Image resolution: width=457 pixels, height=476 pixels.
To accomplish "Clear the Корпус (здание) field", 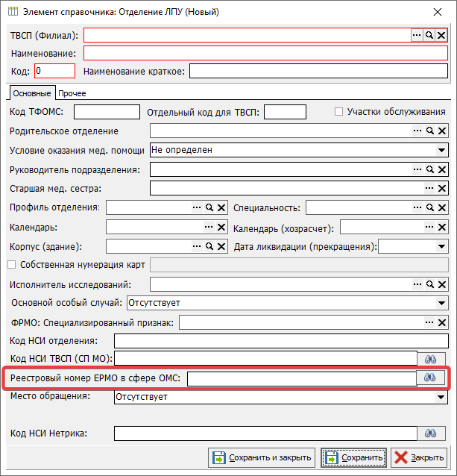I will pos(221,246).
